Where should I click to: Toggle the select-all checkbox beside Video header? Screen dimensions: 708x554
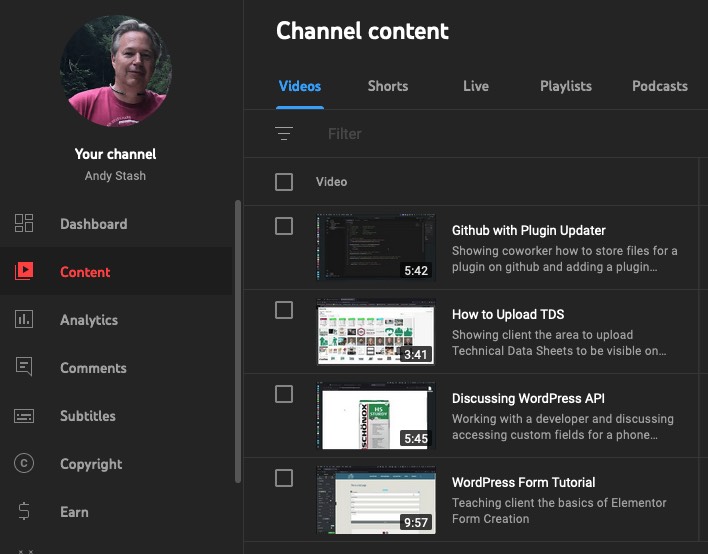284,182
